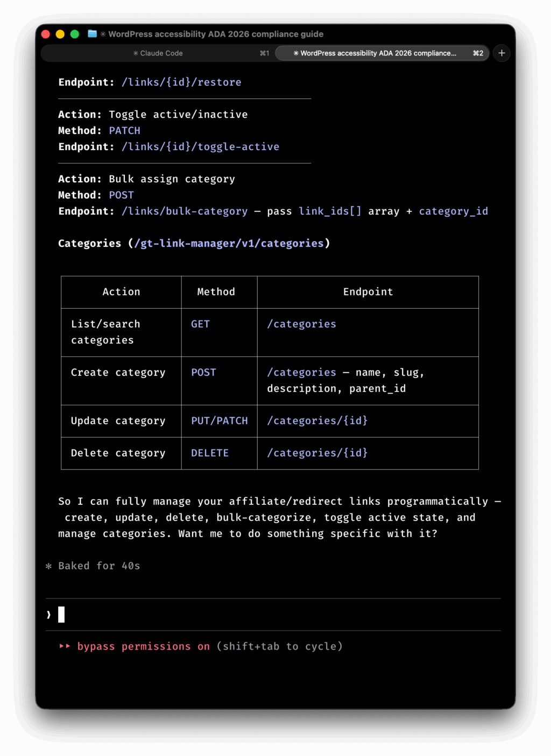Click the folder icon in title bar
Screen dimensions: 551x756
click(92, 34)
